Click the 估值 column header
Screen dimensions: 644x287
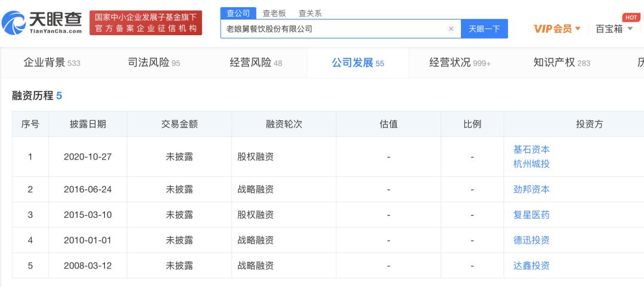click(x=389, y=124)
